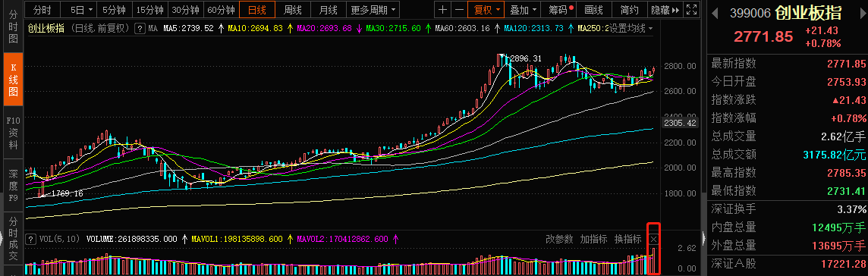The width and height of the screenshot is (868, 276).
Task: Go to previous stock arrow
Action: (714, 12)
